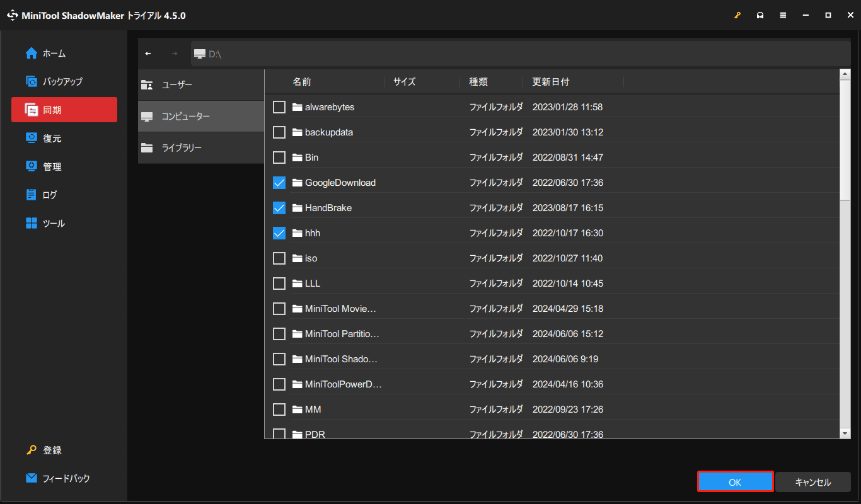Image resolution: width=861 pixels, height=504 pixels.
Task: Click the folder icon of iso
Action: tap(298, 258)
